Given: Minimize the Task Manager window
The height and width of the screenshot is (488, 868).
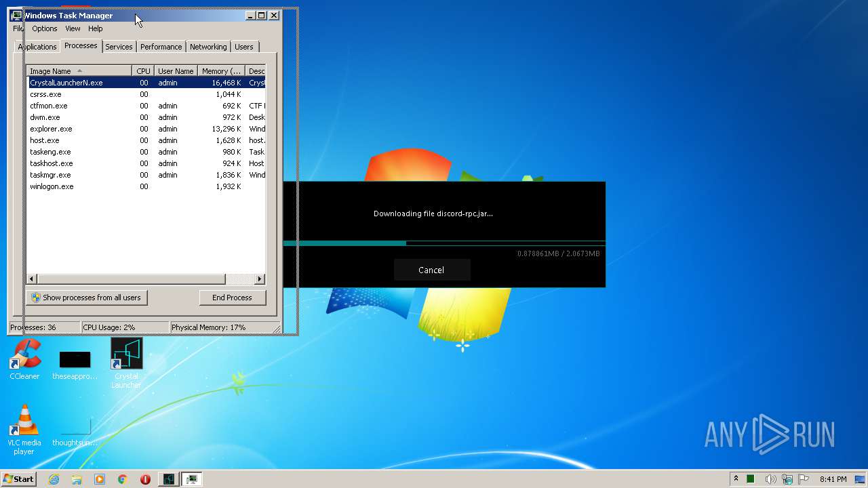Looking at the screenshot, I should 250,16.
